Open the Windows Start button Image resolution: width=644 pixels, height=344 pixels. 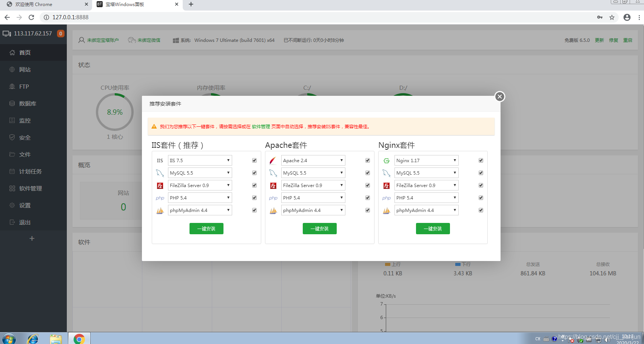(8, 339)
